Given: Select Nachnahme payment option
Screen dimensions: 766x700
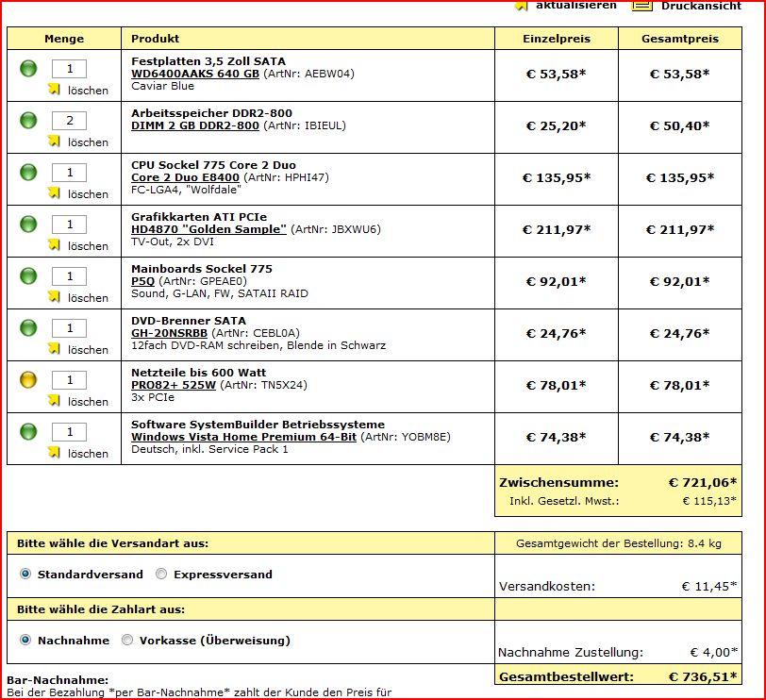Looking at the screenshot, I should click(25, 640).
